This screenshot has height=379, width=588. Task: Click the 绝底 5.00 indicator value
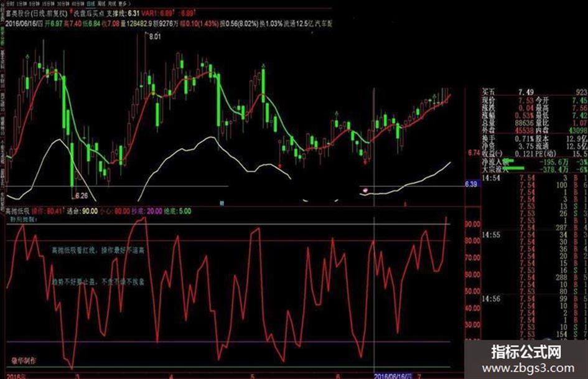pos(177,211)
